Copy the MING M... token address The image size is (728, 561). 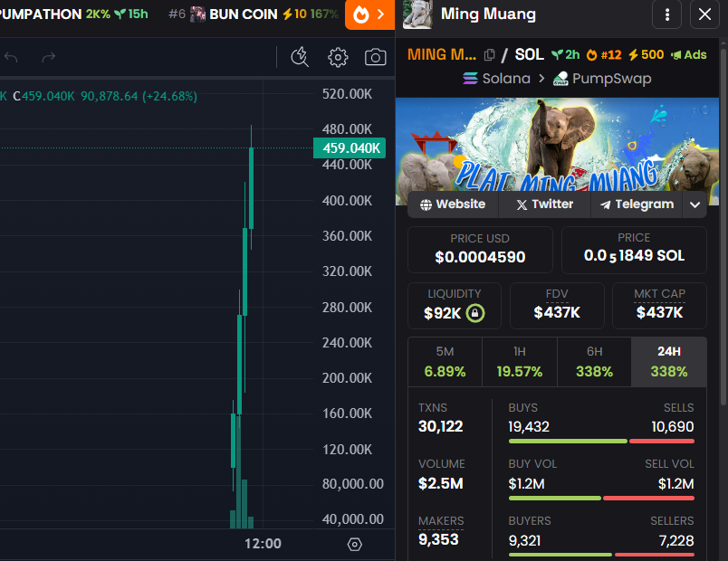(489, 55)
